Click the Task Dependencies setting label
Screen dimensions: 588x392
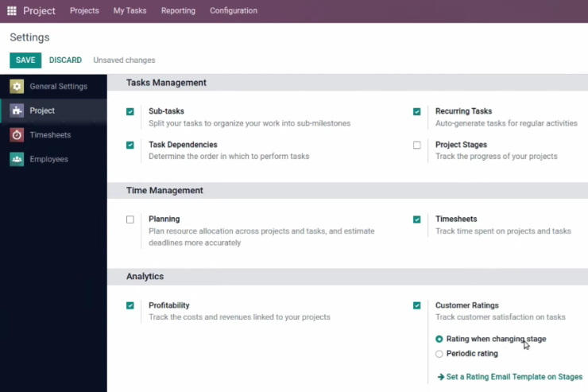(183, 145)
